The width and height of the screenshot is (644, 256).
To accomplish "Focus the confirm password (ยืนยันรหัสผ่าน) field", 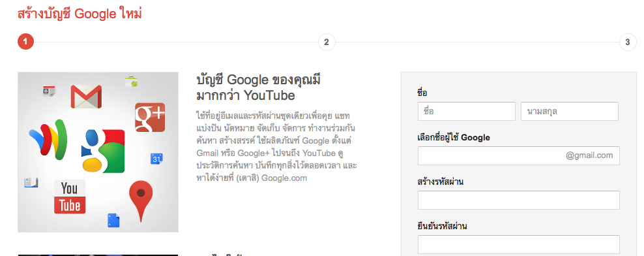I will [519, 244].
